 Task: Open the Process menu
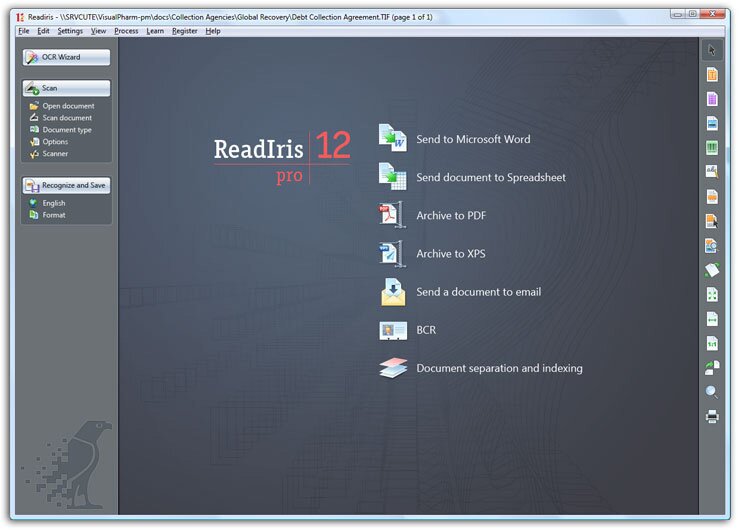126,31
